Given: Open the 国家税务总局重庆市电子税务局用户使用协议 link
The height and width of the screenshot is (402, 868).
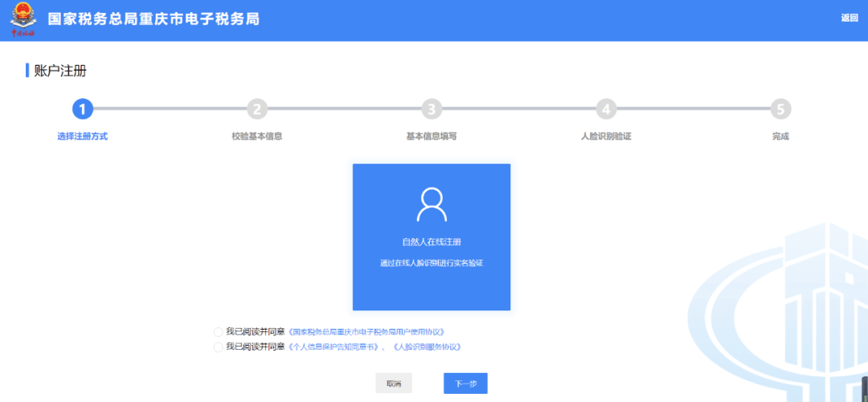Looking at the screenshot, I should pyautogui.click(x=366, y=331).
